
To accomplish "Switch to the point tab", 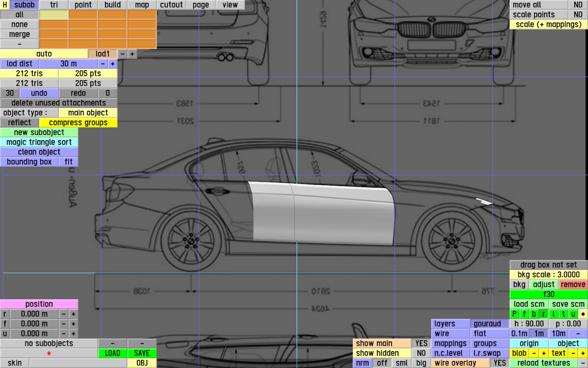I will tap(83, 5).
